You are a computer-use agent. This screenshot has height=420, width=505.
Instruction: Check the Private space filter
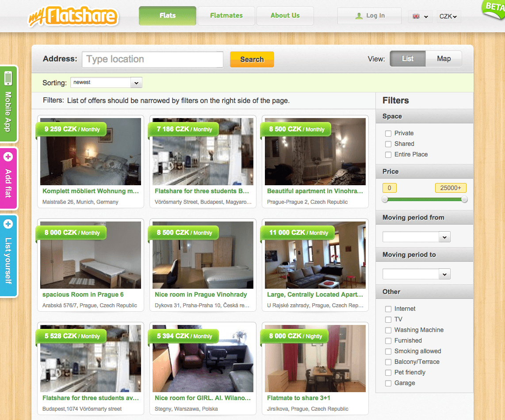click(388, 134)
